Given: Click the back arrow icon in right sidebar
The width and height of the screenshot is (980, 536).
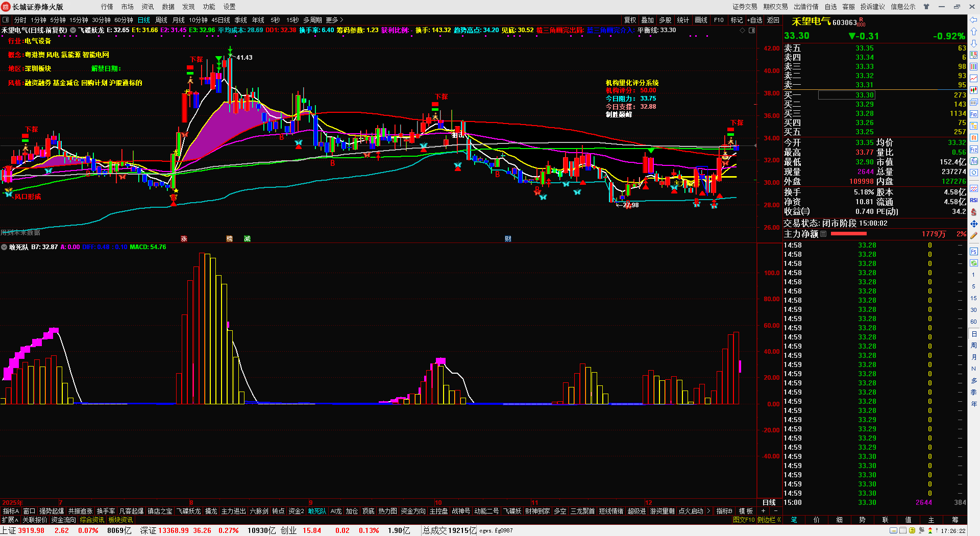Looking at the screenshot, I should [974, 20].
